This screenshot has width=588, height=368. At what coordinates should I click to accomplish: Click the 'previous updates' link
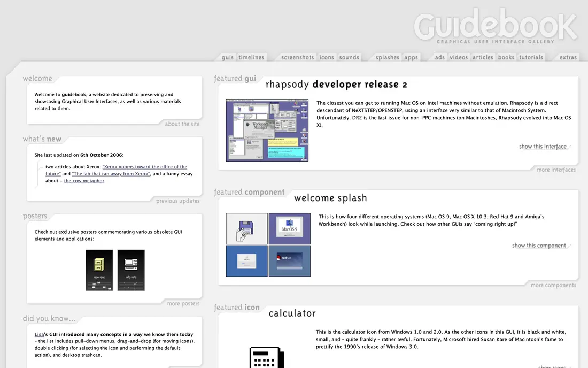(x=178, y=201)
